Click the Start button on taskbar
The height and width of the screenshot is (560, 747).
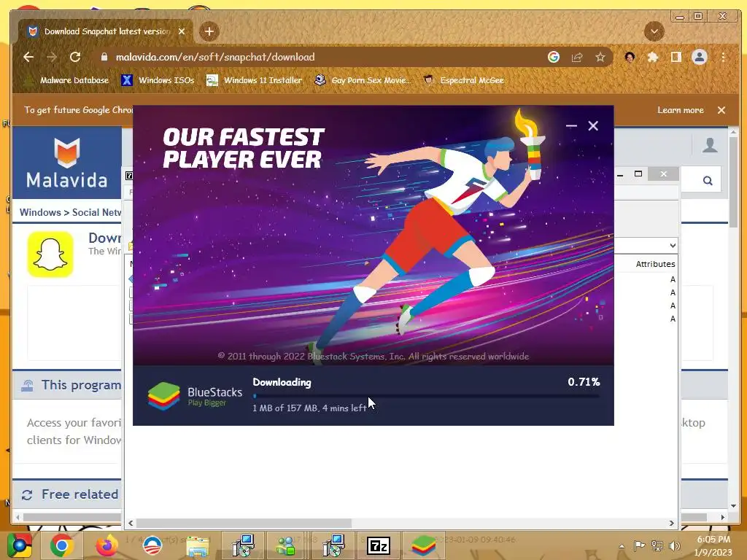20,545
